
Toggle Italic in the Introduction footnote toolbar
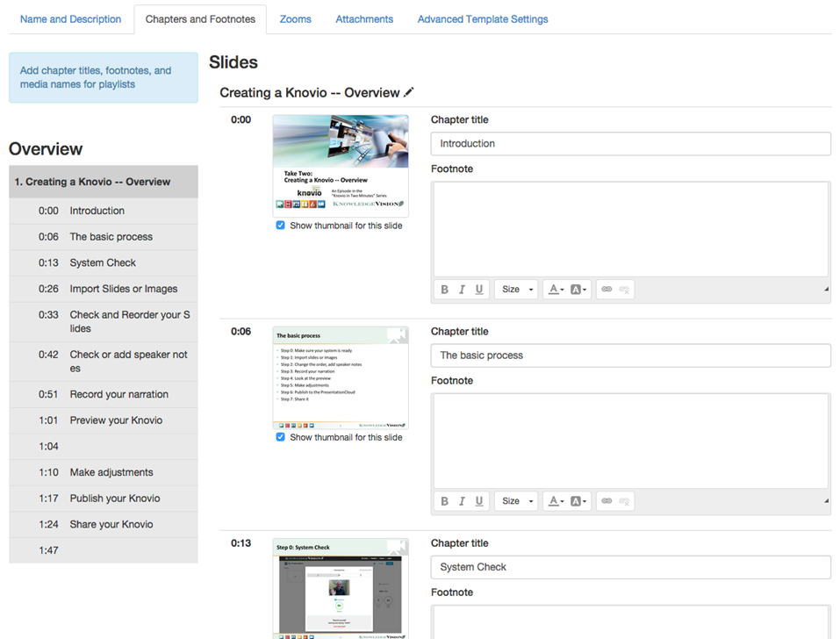coord(462,290)
